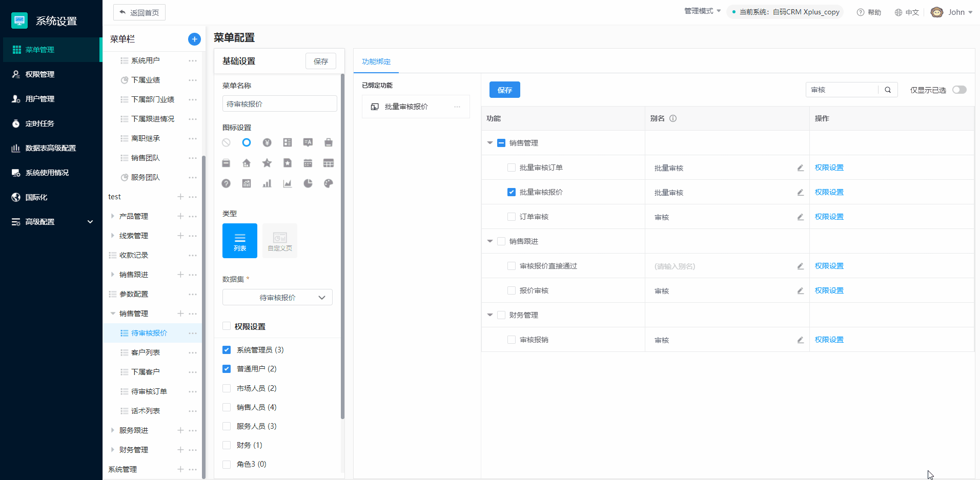
Task: Expand the 产品管理 menu item
Action: 112,216
